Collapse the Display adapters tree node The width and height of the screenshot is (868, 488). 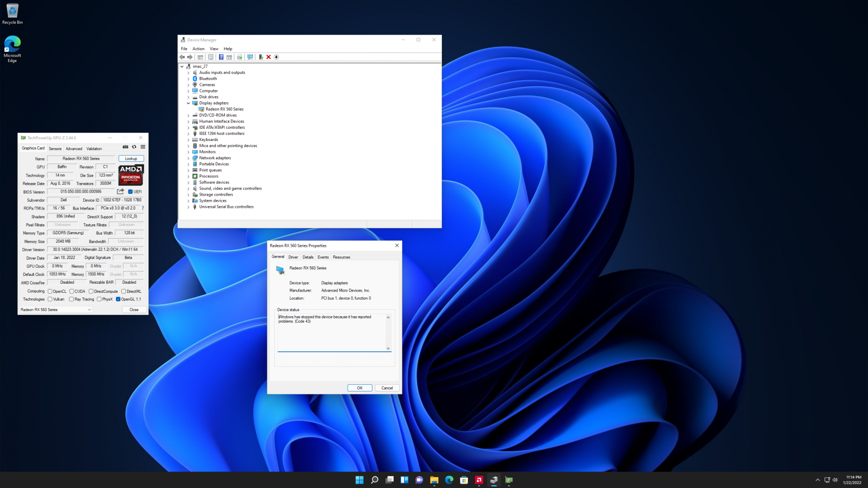click(x=188, y=103)
